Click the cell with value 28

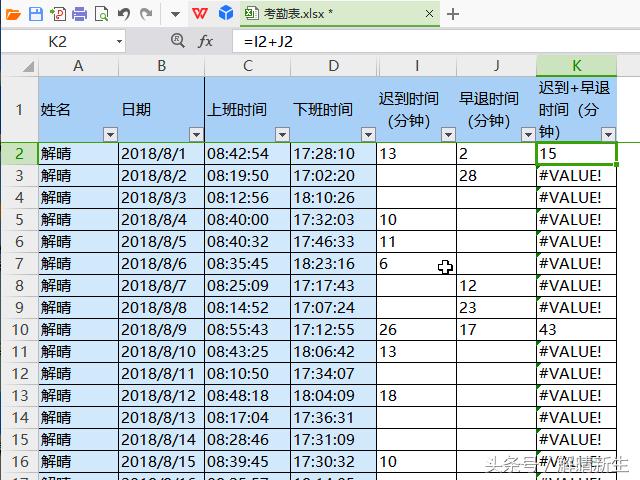click(x=496, y=176)
